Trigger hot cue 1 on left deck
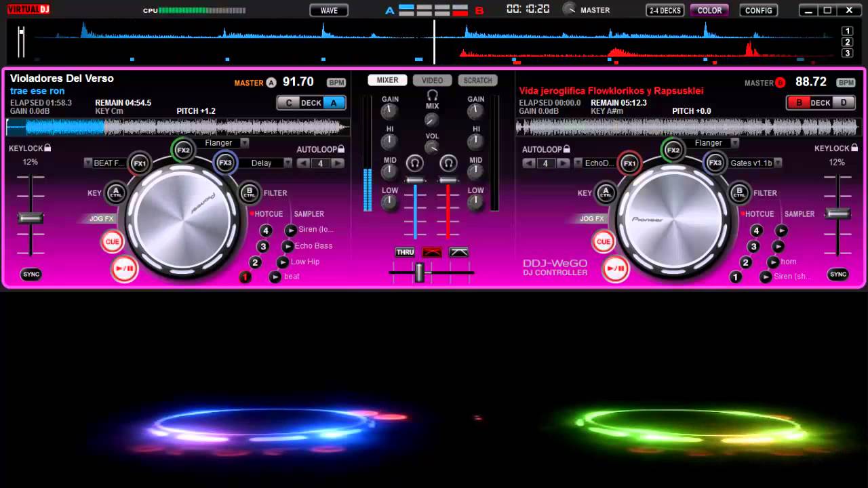Screen dimensions: 868x488 coord(245,277)
